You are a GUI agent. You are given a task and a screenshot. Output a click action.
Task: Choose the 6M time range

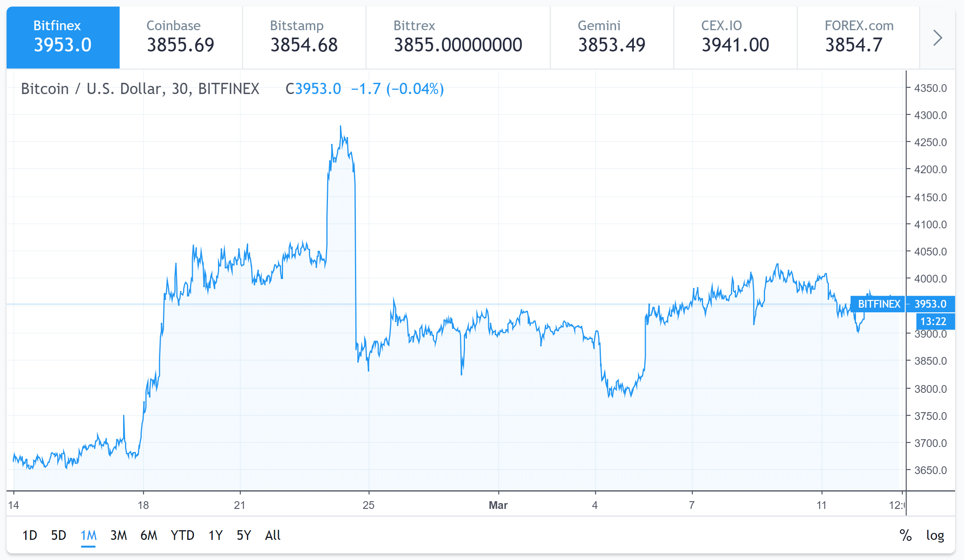click(x=149, y=535)
